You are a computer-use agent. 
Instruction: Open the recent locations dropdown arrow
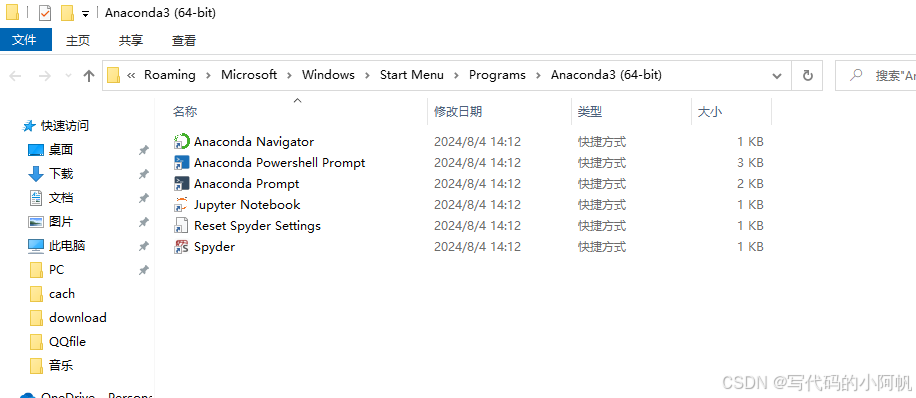coord(68,75)
